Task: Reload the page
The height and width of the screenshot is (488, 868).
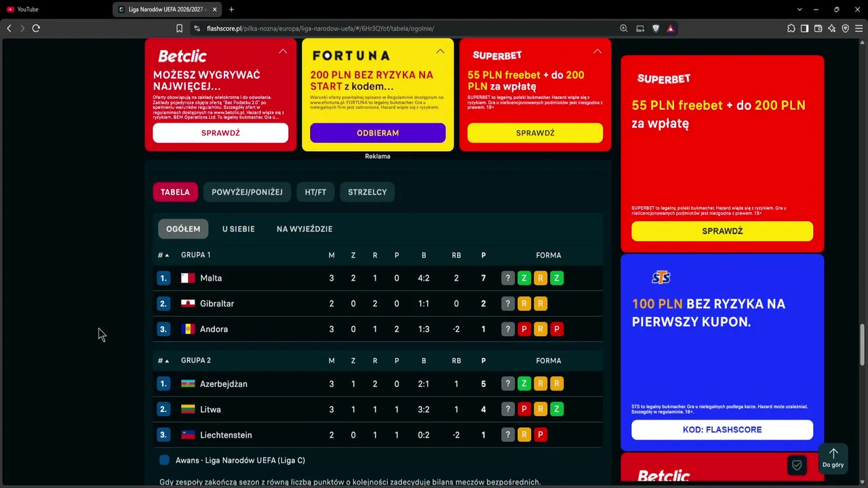Action: tap(36, 28)
